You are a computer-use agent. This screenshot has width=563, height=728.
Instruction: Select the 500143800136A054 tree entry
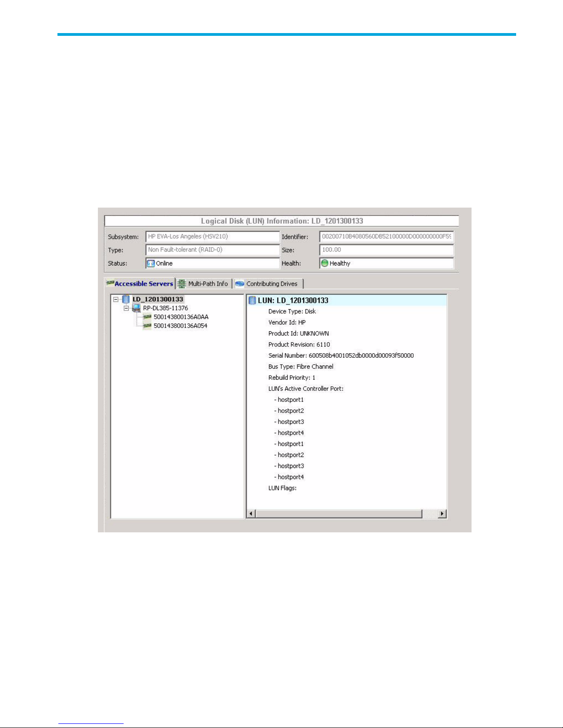pos(180,326)
